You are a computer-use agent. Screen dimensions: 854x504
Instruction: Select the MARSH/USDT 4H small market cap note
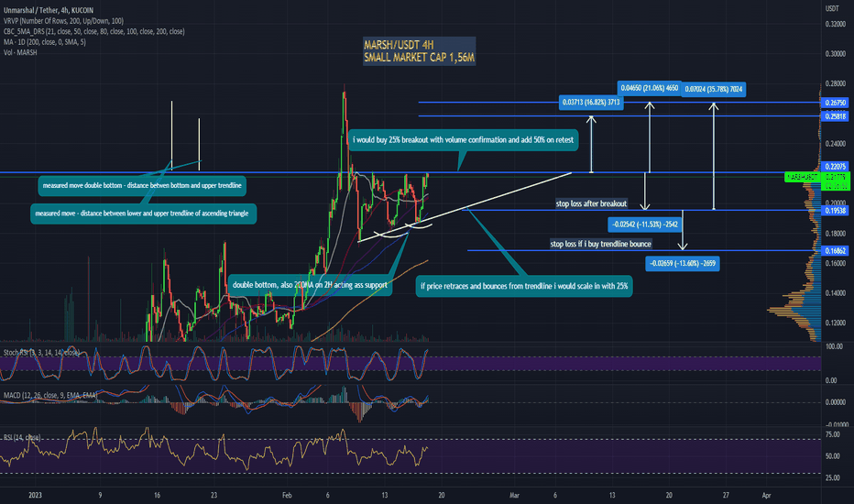tap(419, 51)
